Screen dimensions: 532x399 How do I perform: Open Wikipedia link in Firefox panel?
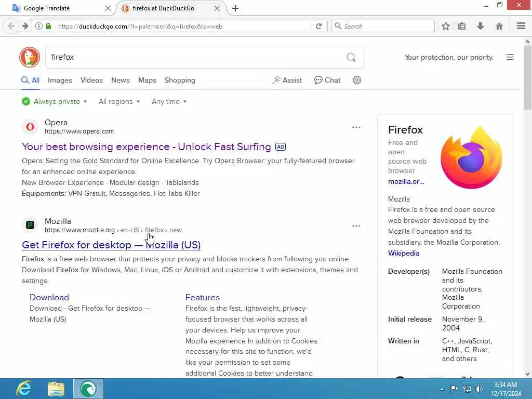(404, 253)
